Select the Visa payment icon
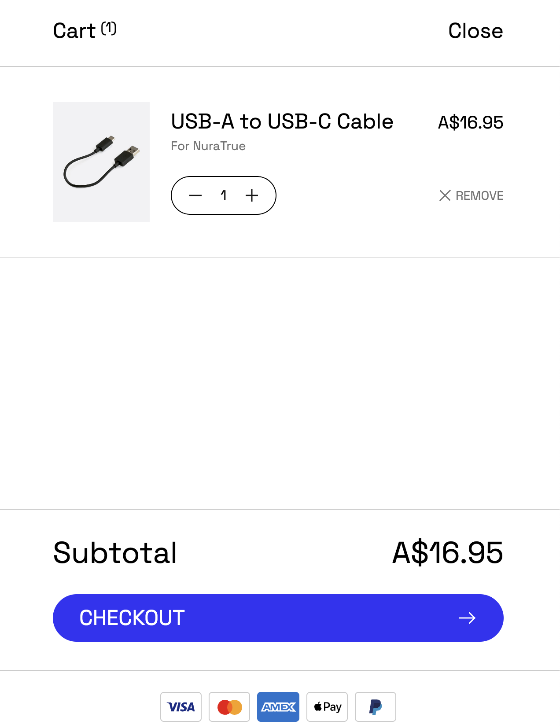This screenshot has height=728, width=560. tap(181, 707)
